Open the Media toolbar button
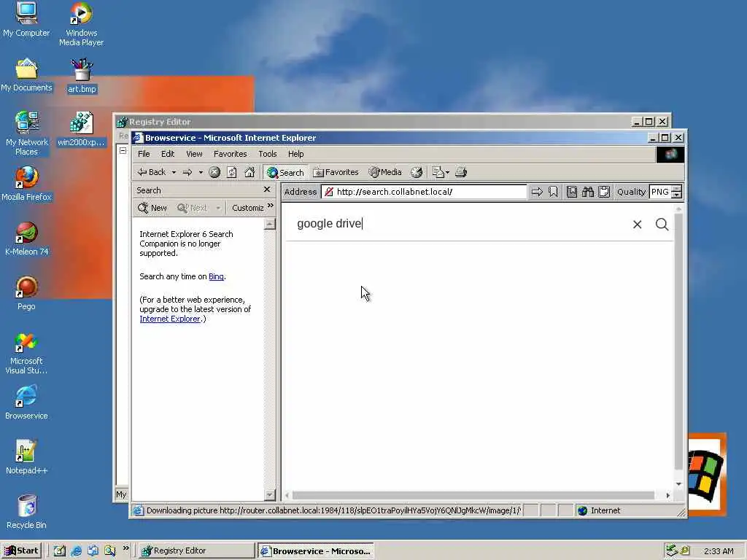The width and height of the screenshot is (747, 560). pyautogui.click(x=385, y=172)
